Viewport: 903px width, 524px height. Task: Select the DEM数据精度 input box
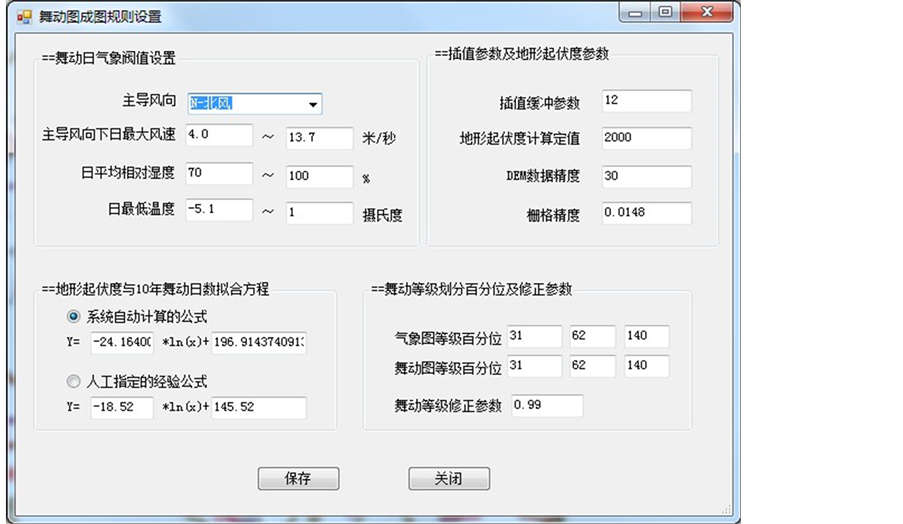(x=646, y=176)
